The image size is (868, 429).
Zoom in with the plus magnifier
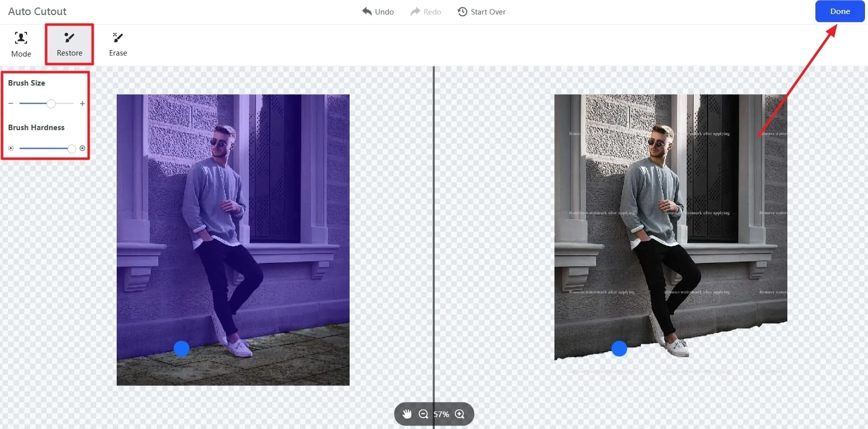[460, 414]
